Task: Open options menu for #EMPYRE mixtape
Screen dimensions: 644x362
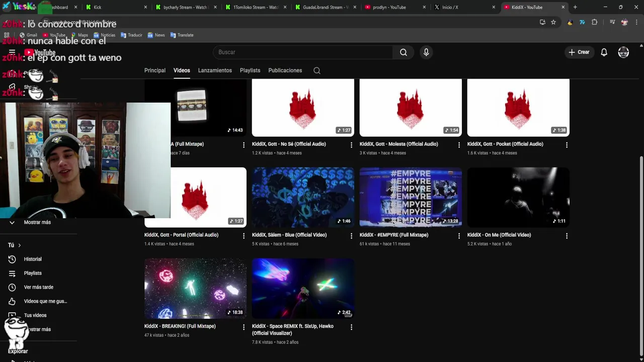Action: [x=459, y=236]
